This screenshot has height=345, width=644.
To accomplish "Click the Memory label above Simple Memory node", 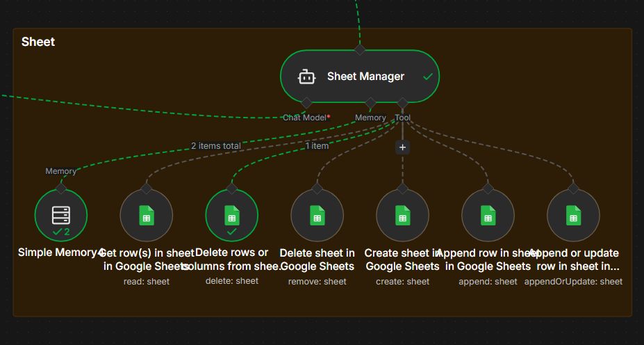I will [60, 171].
